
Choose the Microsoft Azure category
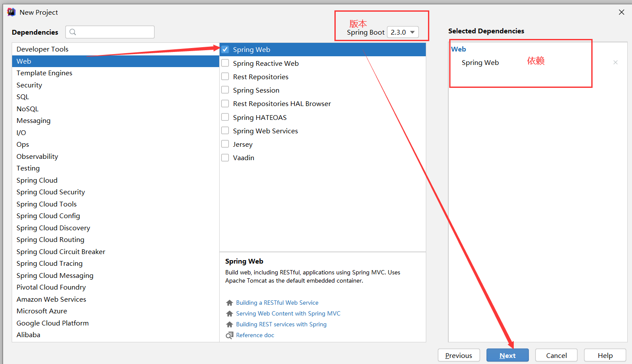click(116, 311)
